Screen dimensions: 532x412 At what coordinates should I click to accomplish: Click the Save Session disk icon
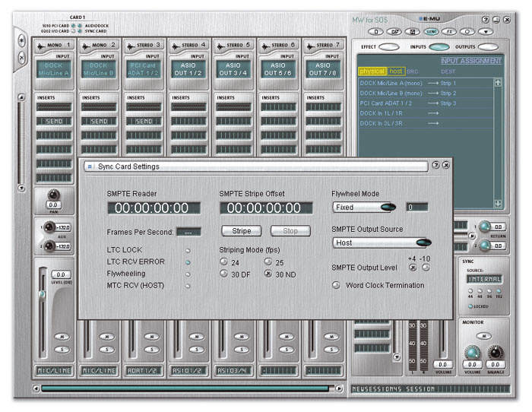click(x=413, y=31)
